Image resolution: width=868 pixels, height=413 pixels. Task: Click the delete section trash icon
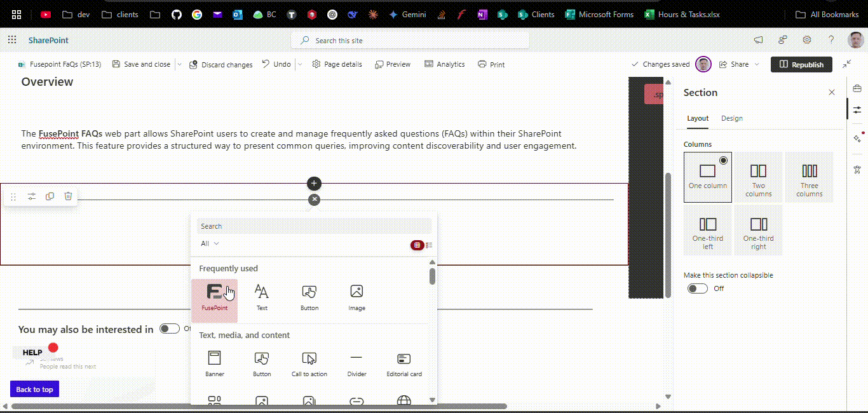point(68,196)
